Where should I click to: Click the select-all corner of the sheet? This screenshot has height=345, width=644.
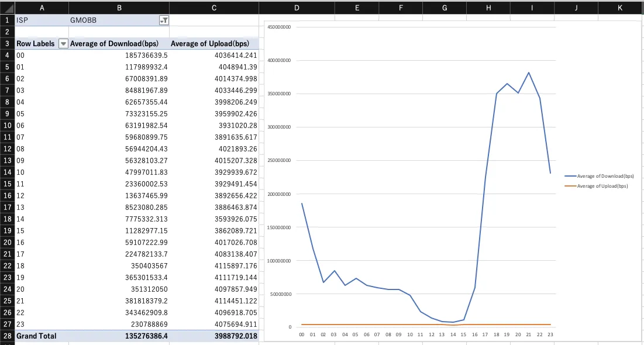pyautogui.click(x=6, y=8)
